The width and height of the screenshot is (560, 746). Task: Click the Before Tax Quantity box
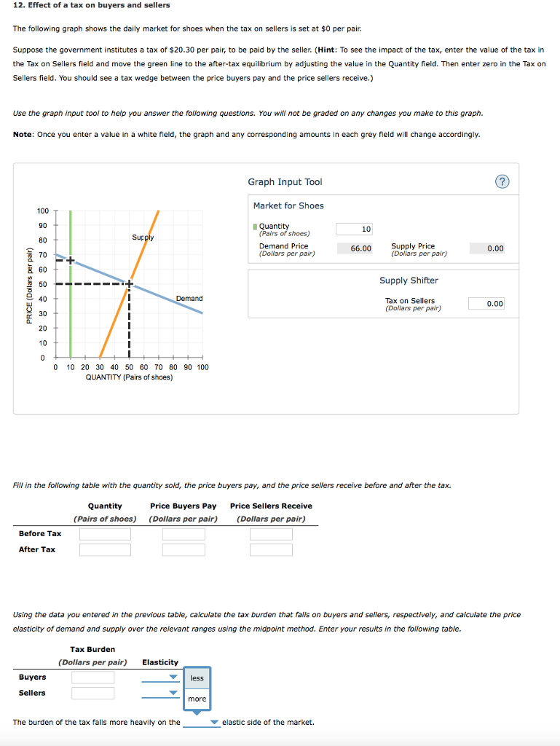point(105,533)
